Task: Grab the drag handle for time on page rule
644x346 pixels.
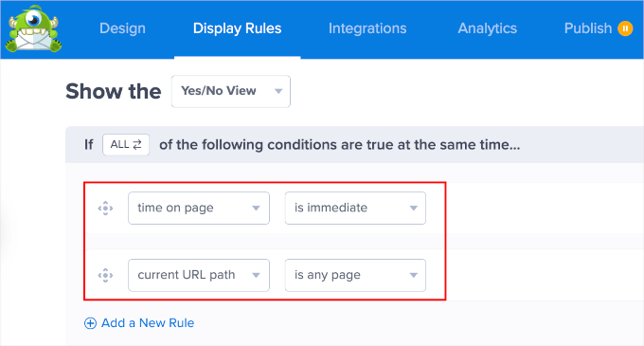Action: (105, 208)
